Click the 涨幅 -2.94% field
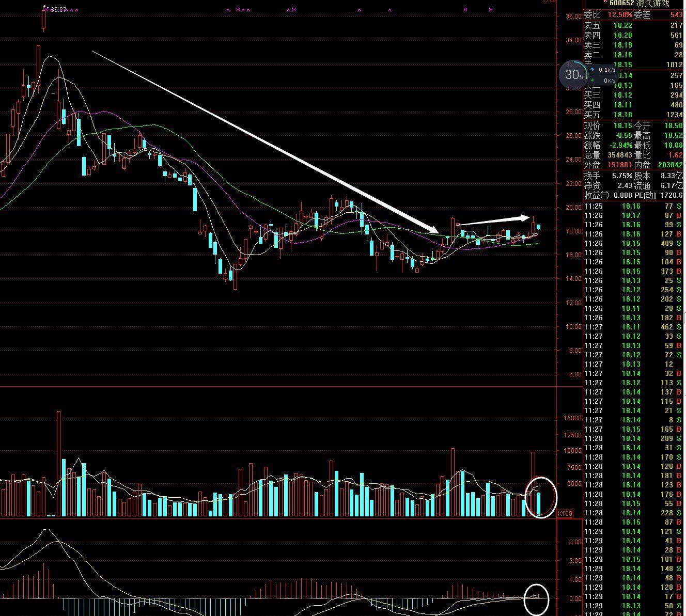The height and width of the screenshot is (616, 686). click(608, 145)
